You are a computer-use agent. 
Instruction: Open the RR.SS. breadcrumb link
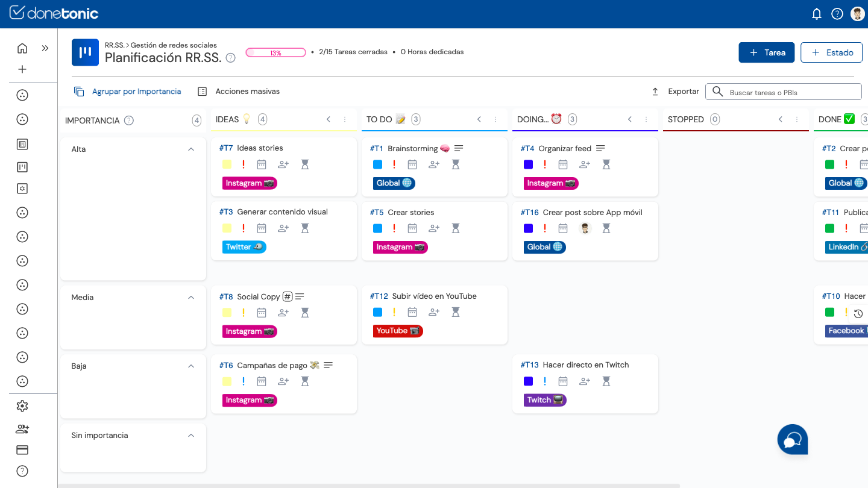(x=115, y=45)
